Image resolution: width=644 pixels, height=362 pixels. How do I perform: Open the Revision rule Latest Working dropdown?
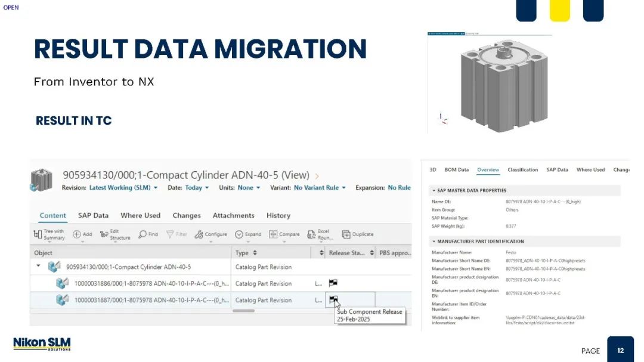pos(123,187)
